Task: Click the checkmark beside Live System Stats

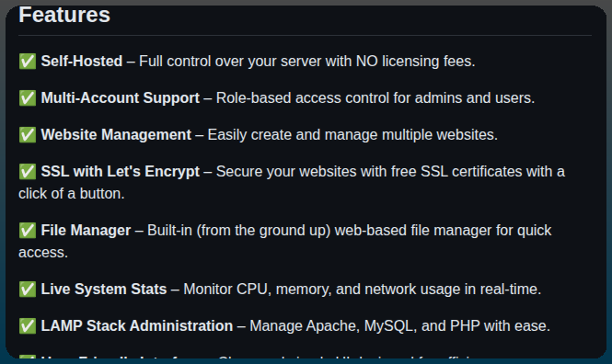Action: pyautogui.click(x=28, y=290)
